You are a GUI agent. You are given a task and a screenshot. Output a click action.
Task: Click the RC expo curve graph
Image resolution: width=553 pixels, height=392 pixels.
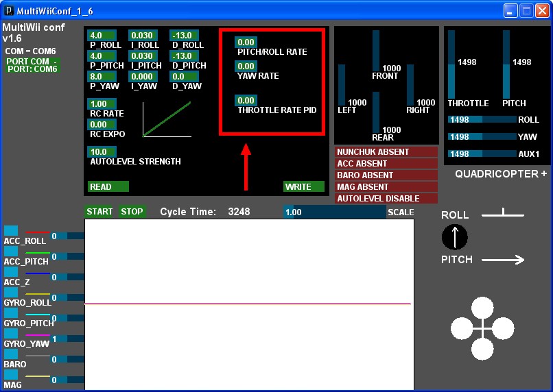pos(167,119)
